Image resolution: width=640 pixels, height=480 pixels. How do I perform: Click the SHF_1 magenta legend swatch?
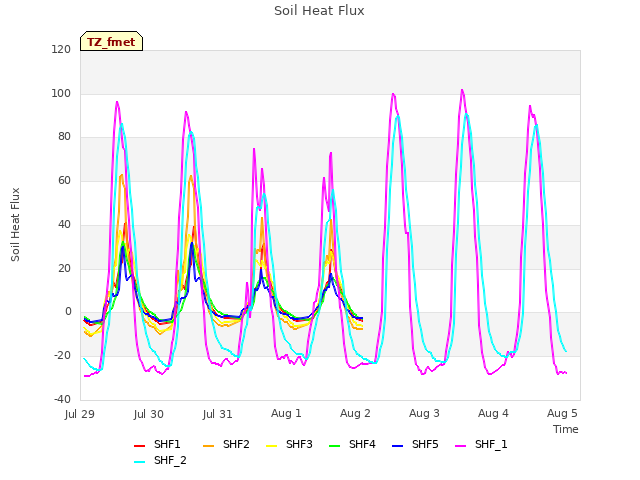tap(460, 445)
